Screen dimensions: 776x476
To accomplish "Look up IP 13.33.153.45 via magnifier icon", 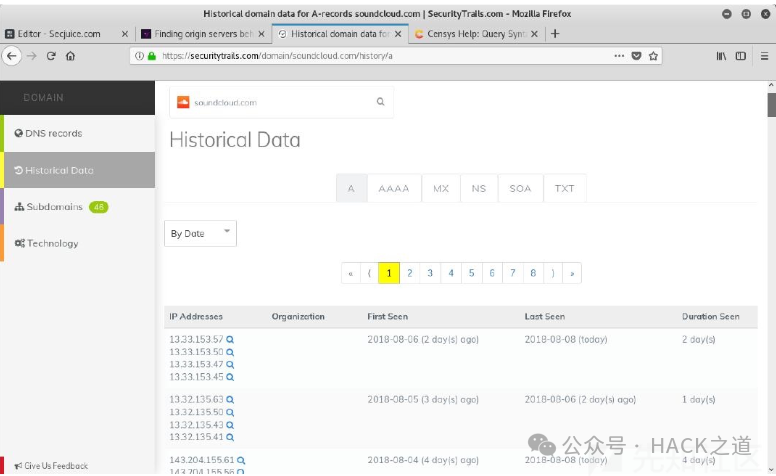I will 230,377.
